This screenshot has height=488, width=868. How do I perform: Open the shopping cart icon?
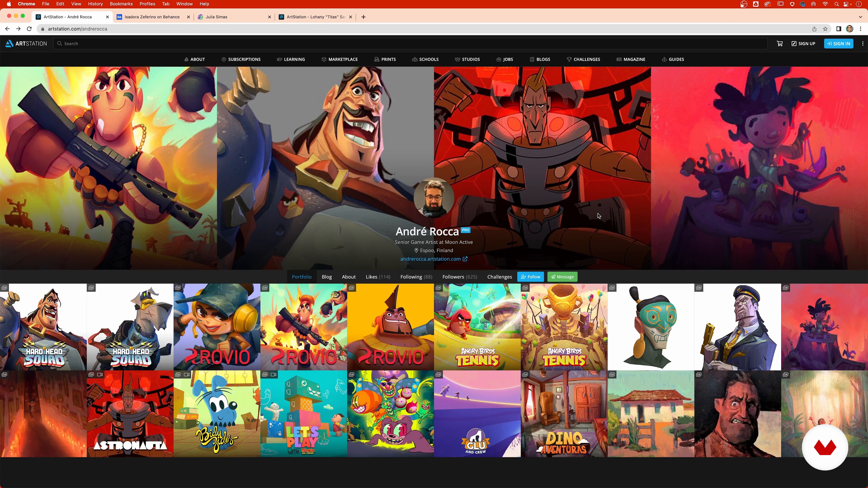click(779, 43)
